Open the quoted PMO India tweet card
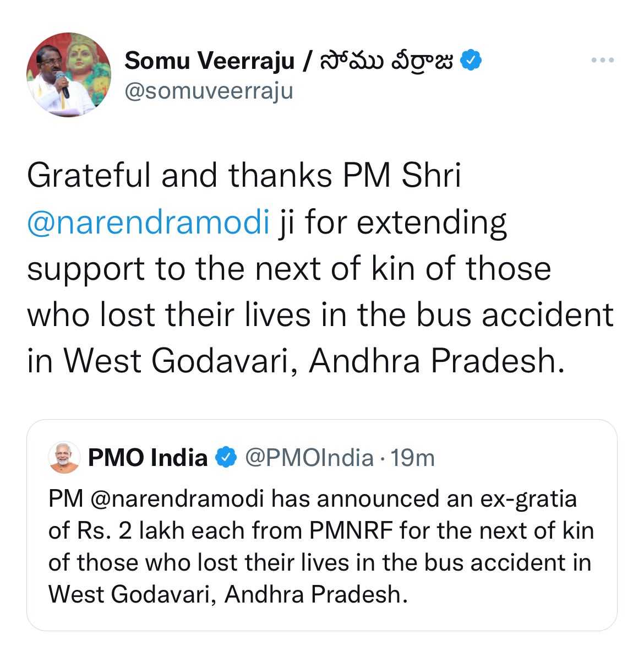Image resolution: width=644 pixels, height=667 pixels. [x=322, y=523]
